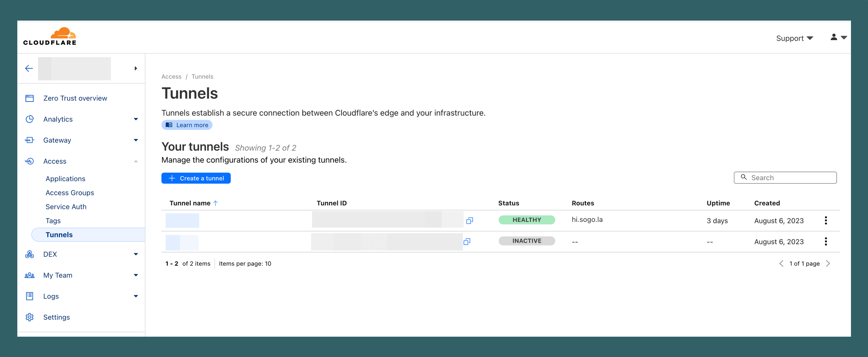
Task: Expand the Analytics section
Action: point(136,119)
